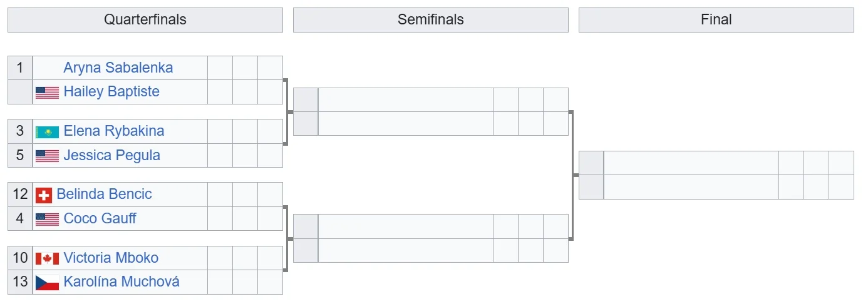Click the top empty Final player slot
The image size is (868, 304).
[691, 163]
